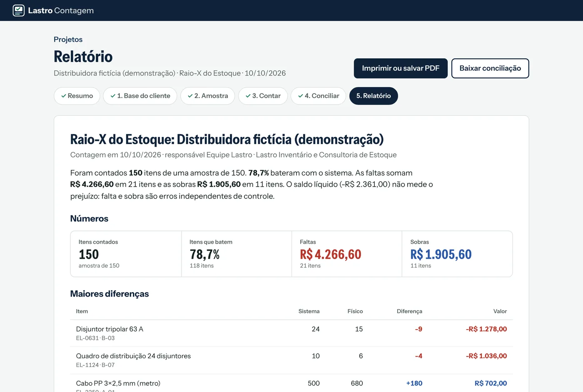Screen dimensions: 583x392
Task: Click the Sobras R$ 1.905,60 value
Action: [x=441, y=254]
